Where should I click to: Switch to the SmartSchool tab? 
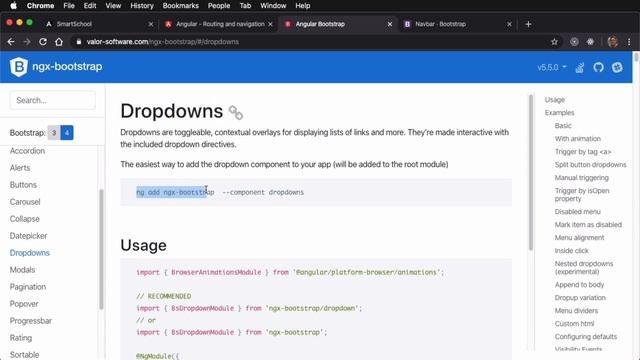click(x=98, y=24)
